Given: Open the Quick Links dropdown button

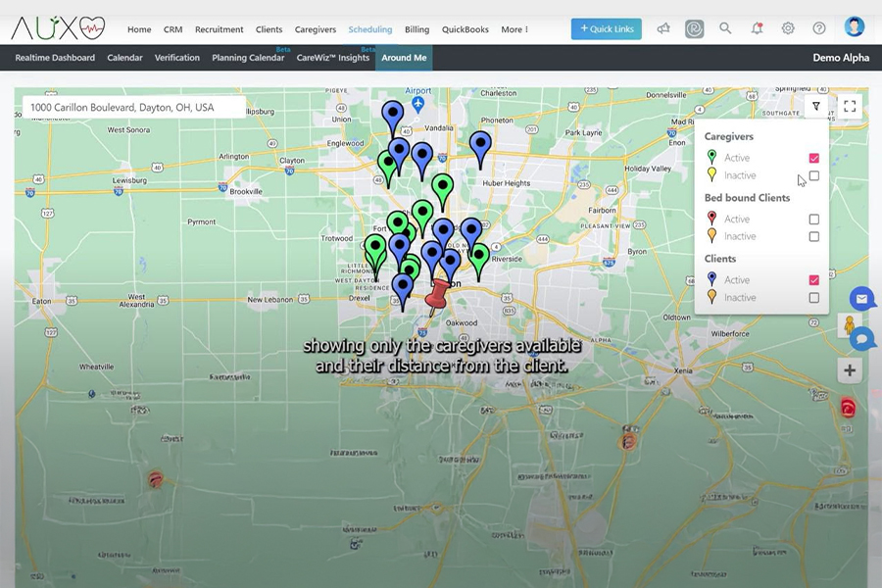Looking at the screenshot, I should (x=607, y=28).
